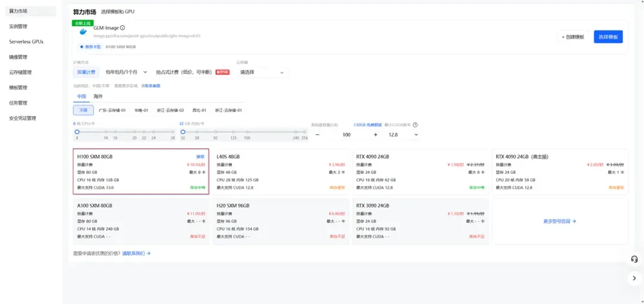Click the 更多型号咨询 link
The width and height of the screenshot is (644, 304).
(559, 221)
